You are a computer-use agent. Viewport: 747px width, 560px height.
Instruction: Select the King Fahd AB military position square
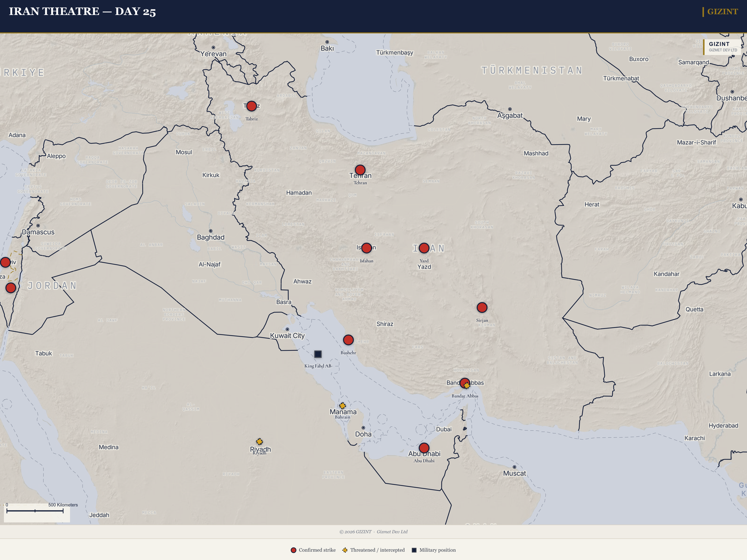point(317,353)
